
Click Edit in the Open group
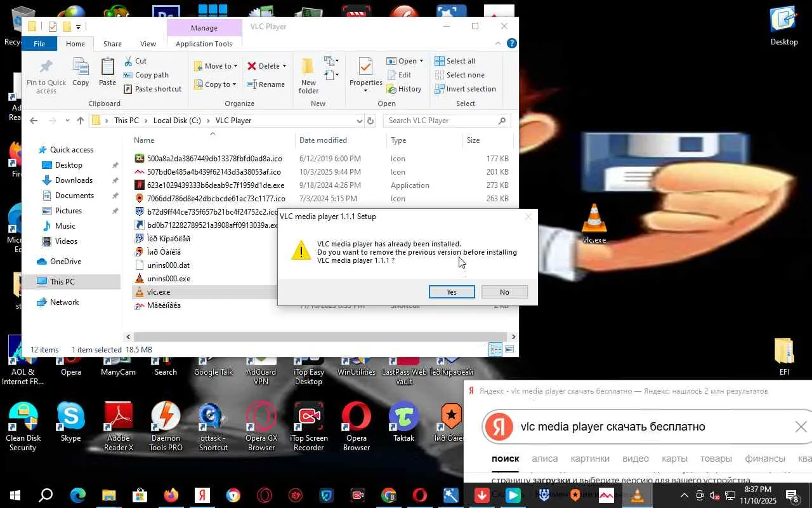tap(399, 75)
